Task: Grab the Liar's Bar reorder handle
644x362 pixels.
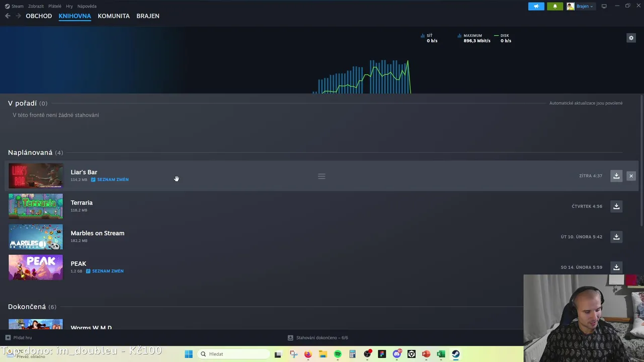Action: tap(321, 176)
